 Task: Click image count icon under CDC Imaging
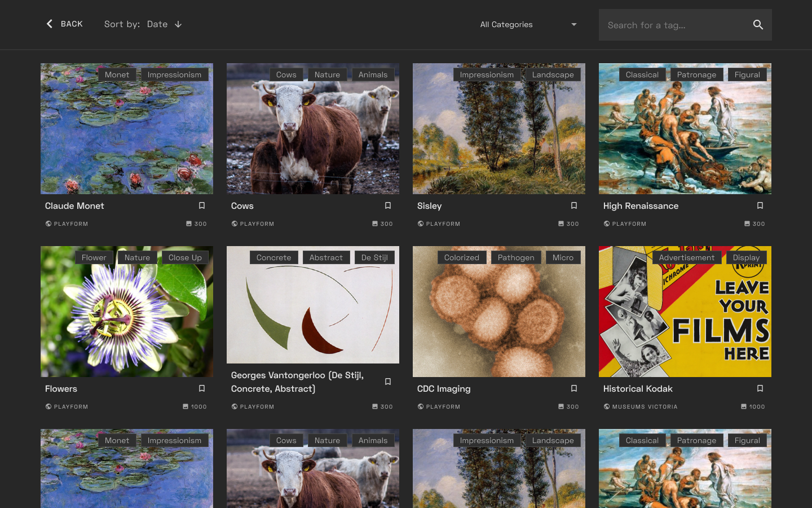561,406
